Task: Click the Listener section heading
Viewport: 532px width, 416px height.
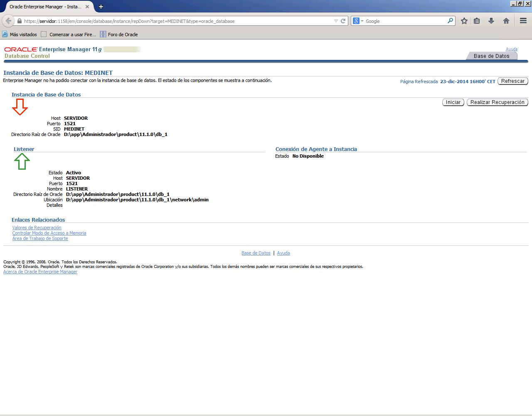Action: tap(24, 149)
